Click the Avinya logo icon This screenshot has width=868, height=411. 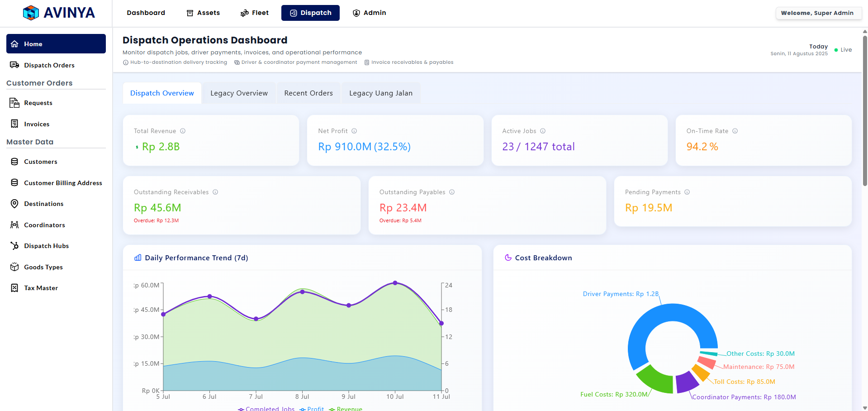pos(31,13)
